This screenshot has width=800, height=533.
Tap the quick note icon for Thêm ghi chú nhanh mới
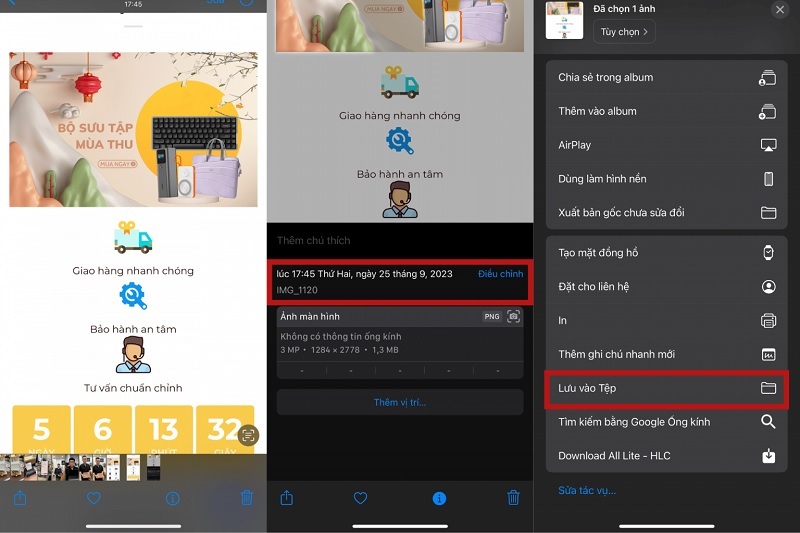[768, 354]
